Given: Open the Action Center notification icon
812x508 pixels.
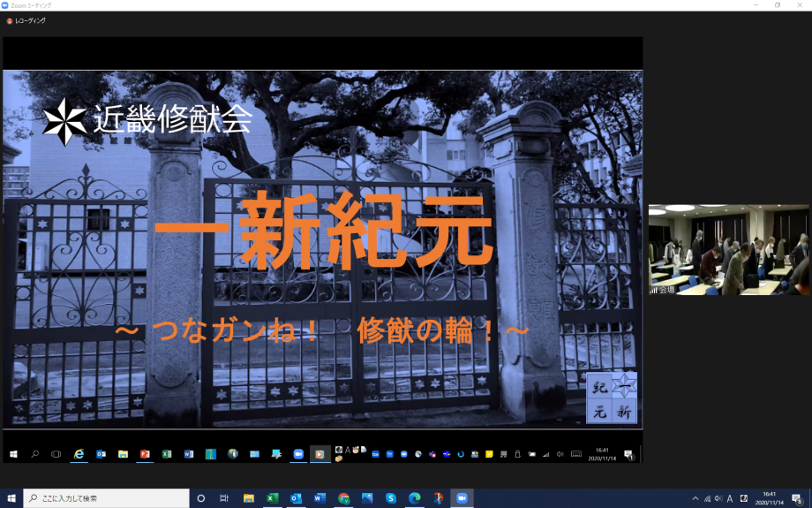Looking at the screenshot, I should (x=797, y=498).
